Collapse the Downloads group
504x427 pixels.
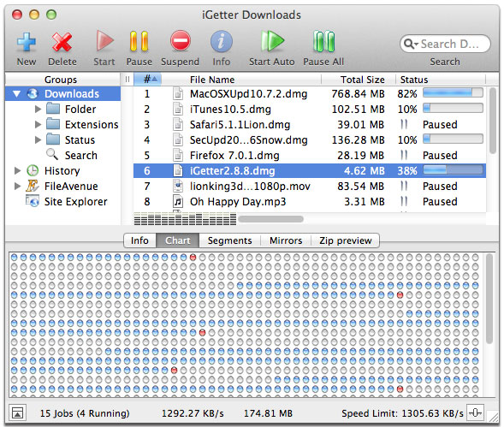coord(17,94)
